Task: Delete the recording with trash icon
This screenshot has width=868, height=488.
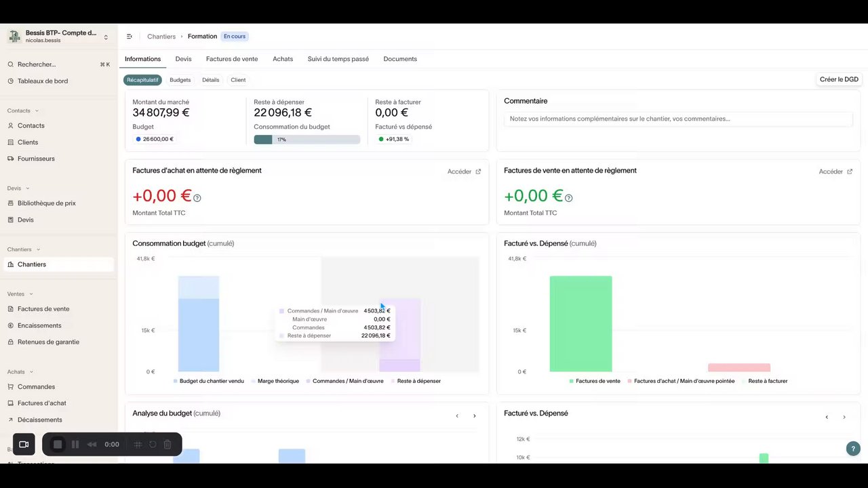Action: pyautogui.click(x=167, y=445)
